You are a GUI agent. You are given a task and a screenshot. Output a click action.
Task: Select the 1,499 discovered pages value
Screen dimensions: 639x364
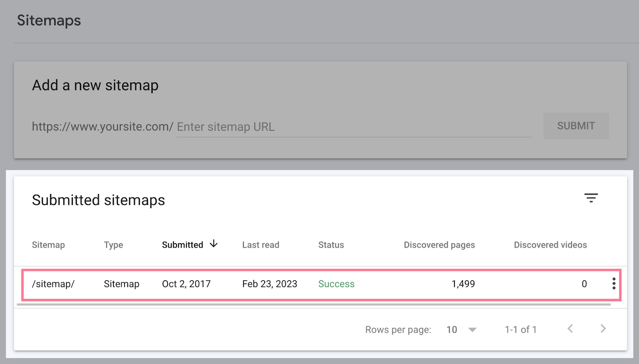[x=463, y=284]
